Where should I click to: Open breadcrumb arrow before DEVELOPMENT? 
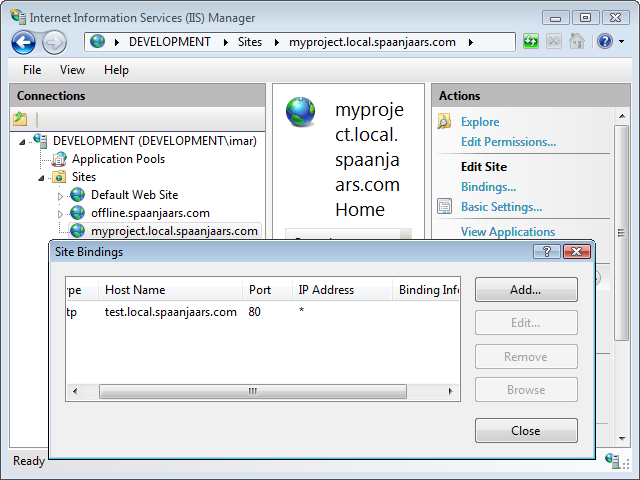[x=116, y=42]
